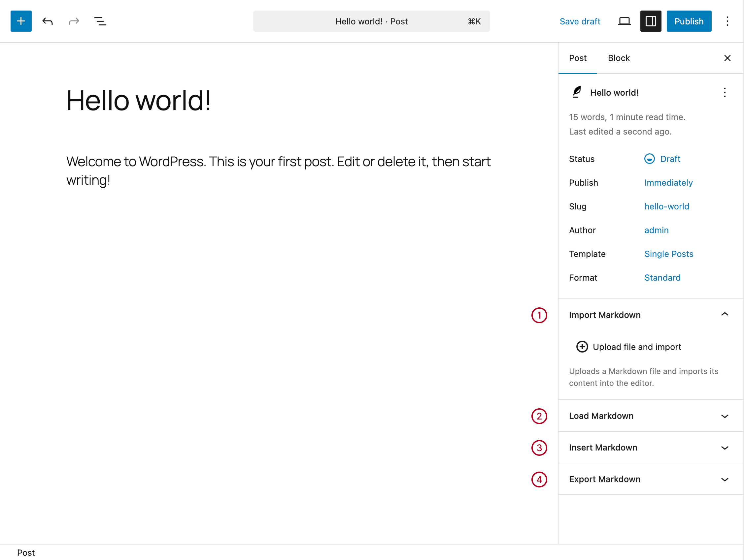The height and width of the screenshot is (560, 744).
Task: Close the settings sidebar with the X
Action: pyautogui.click(x=727, y=58)
